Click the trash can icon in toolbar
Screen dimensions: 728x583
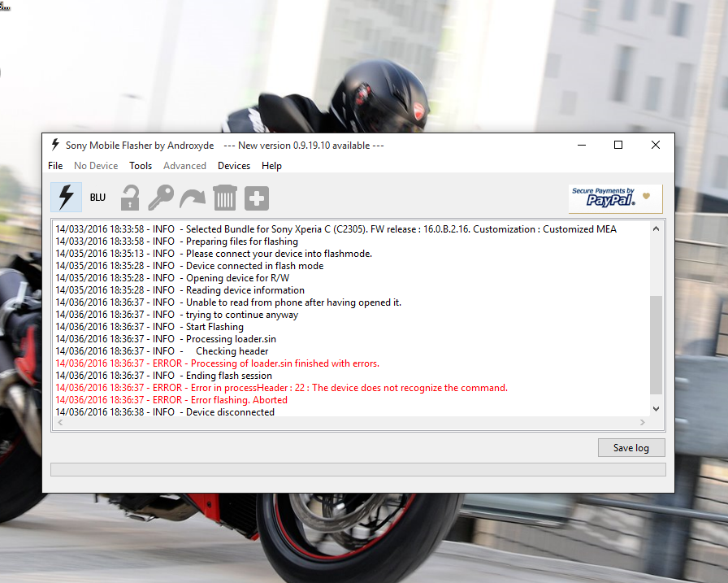[225, 198]
